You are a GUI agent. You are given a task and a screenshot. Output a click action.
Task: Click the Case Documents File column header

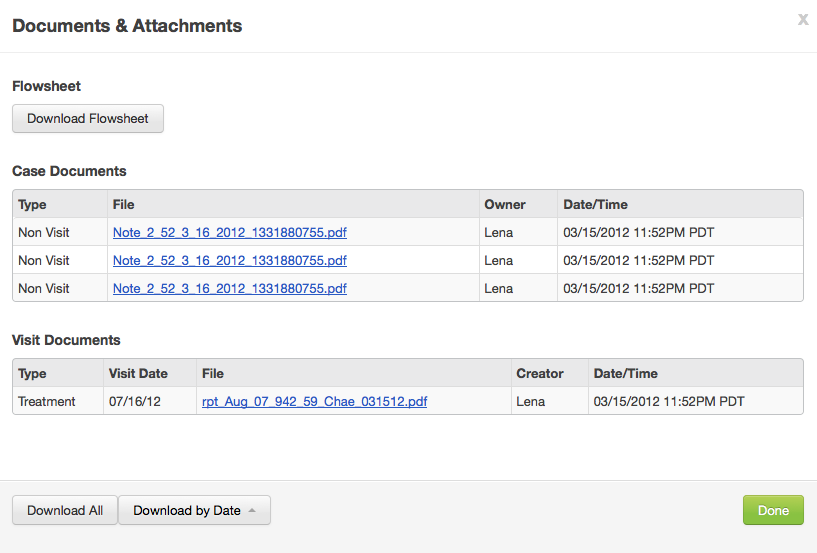pos(123,204)
